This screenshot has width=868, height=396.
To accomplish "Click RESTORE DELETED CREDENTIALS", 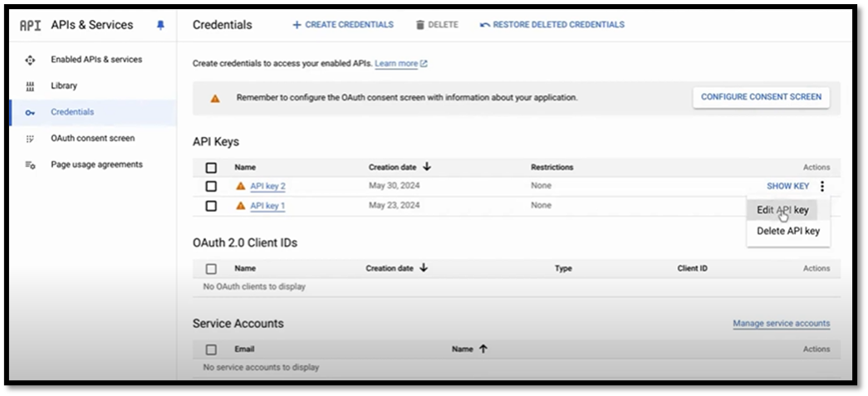I will pyautogui.click(x=552, y=25).
